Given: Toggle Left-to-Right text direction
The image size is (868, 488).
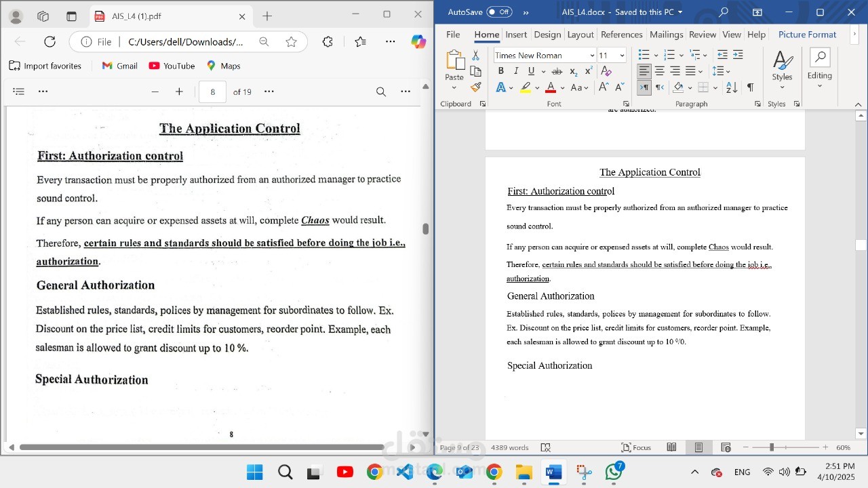Looking at the screenshot, I should pyautogui.click(x=644, y=87).
